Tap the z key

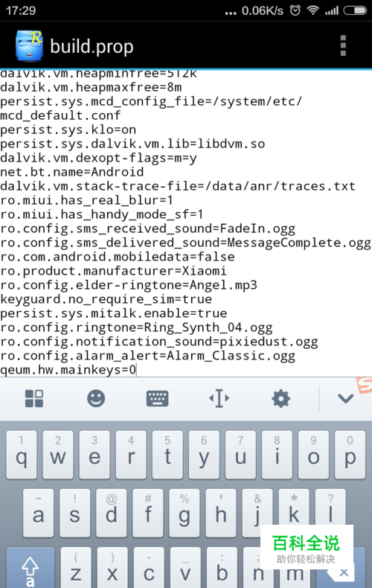(76, 568)
